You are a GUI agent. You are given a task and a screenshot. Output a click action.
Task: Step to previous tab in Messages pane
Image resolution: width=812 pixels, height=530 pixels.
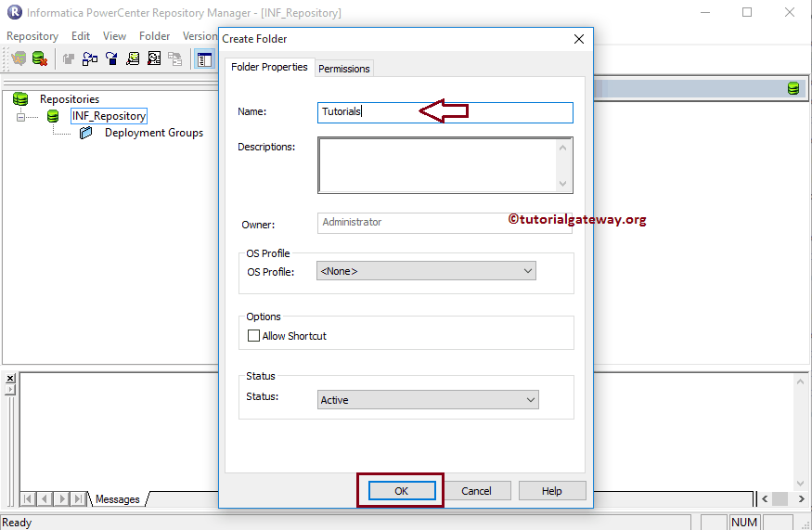pyautogui.click(x=45, y=499)
